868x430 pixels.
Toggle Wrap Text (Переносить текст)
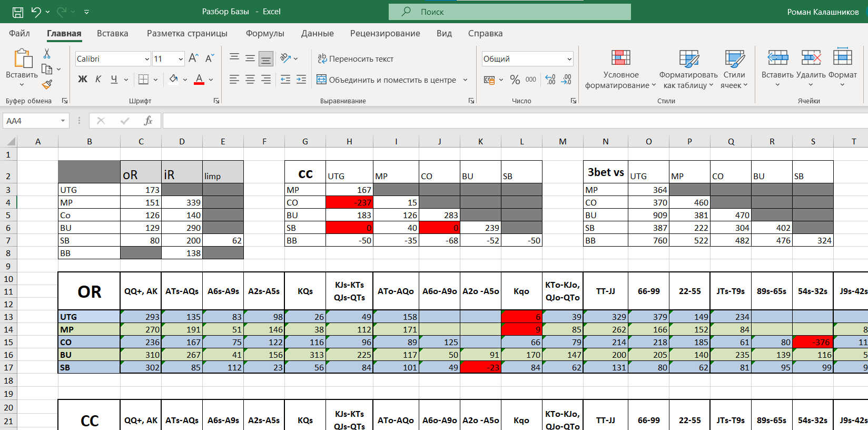(356, 58)
